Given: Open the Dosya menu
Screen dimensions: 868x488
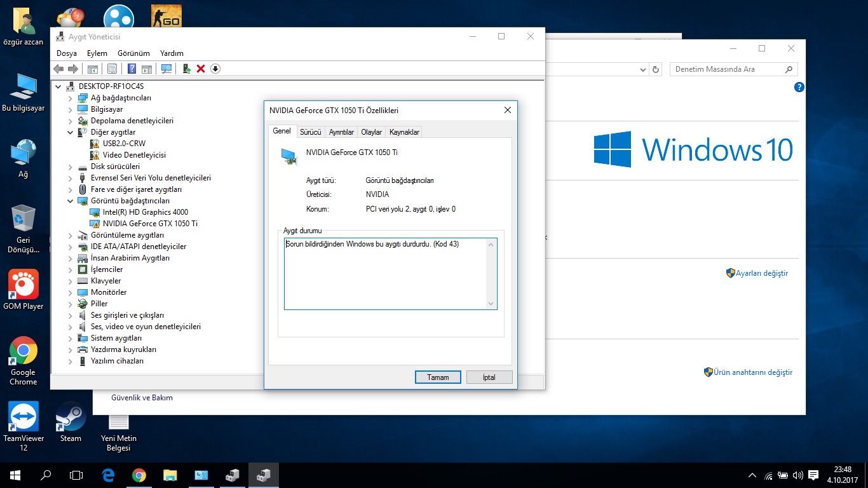Looking at the screenshot, I should coord(67,53).
